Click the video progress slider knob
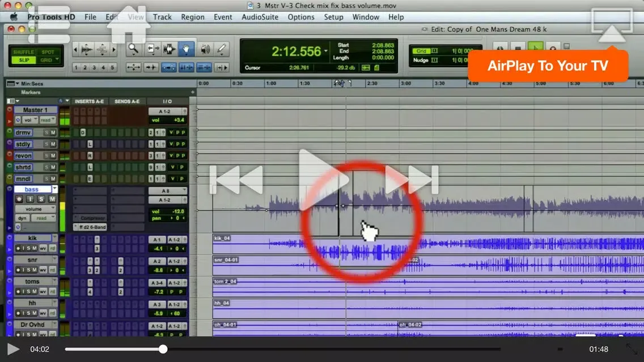 (x=163, y=350)
